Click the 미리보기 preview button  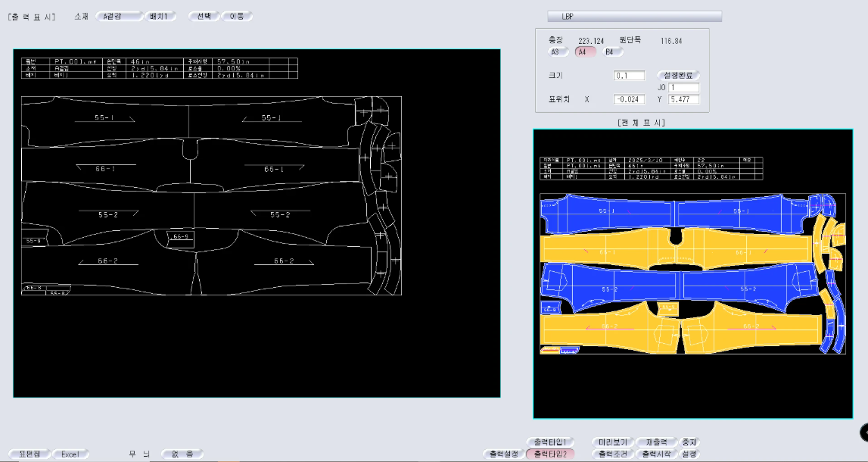pyautogui.click(x=610, y=442)
